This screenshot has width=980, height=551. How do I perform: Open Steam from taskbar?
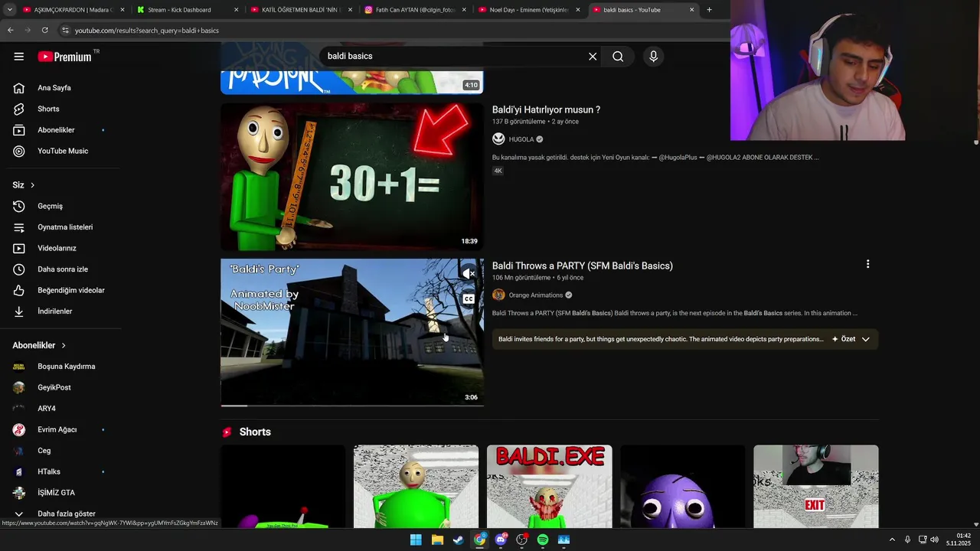[458, 540]
